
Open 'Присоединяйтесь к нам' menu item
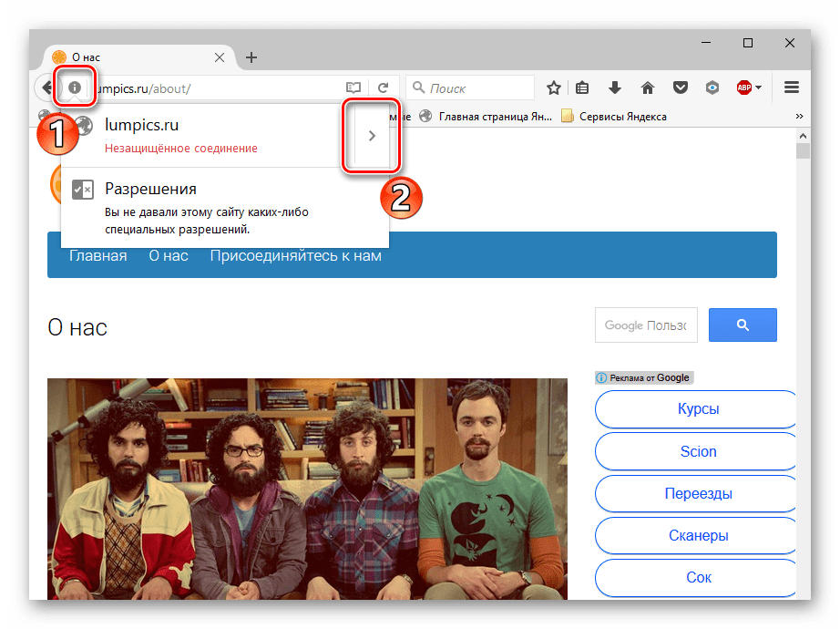tap(295, 256)
